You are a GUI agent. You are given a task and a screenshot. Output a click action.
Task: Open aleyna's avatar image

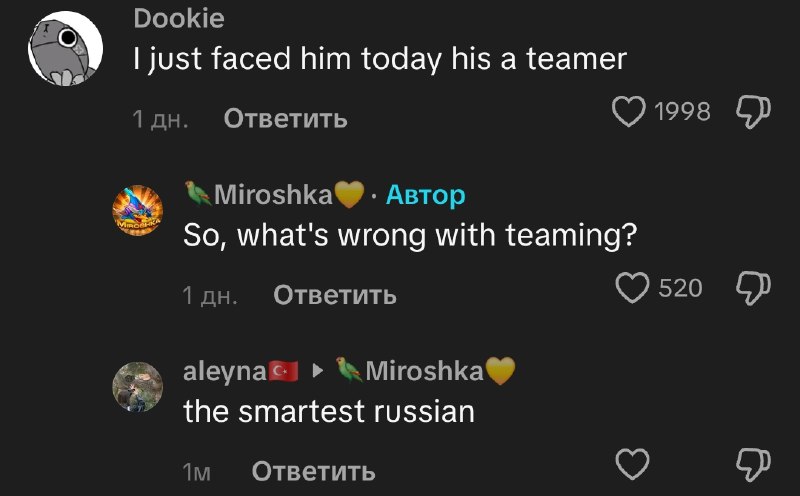pos(138,387)
